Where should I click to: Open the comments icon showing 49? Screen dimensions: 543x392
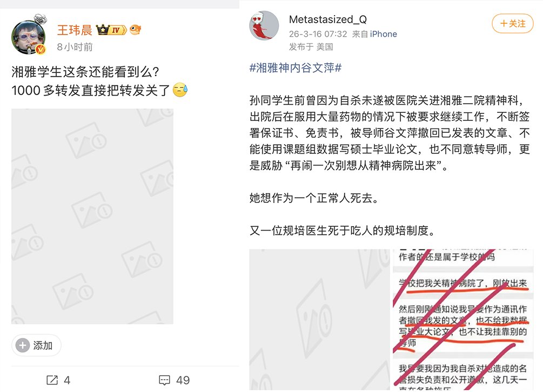(x=164, y=380)
